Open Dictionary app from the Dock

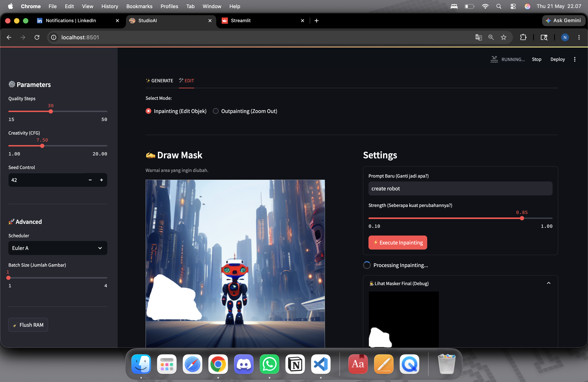pyautogui.click(x=358, y=364)
